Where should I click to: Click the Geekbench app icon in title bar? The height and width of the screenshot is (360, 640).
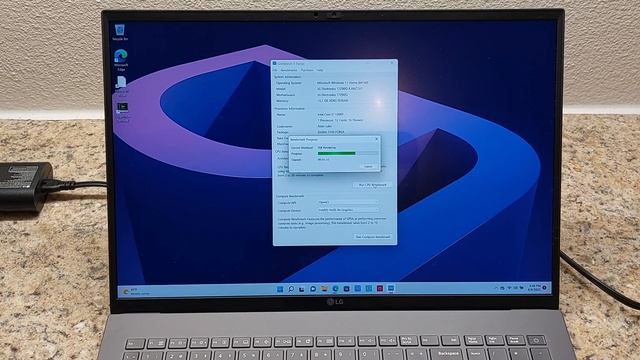point(275,64)
